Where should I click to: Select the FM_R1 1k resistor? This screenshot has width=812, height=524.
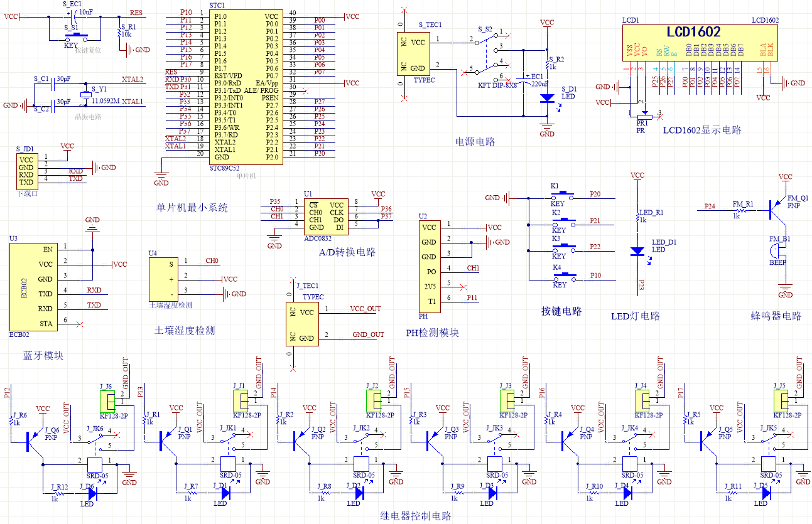(742, 211)
